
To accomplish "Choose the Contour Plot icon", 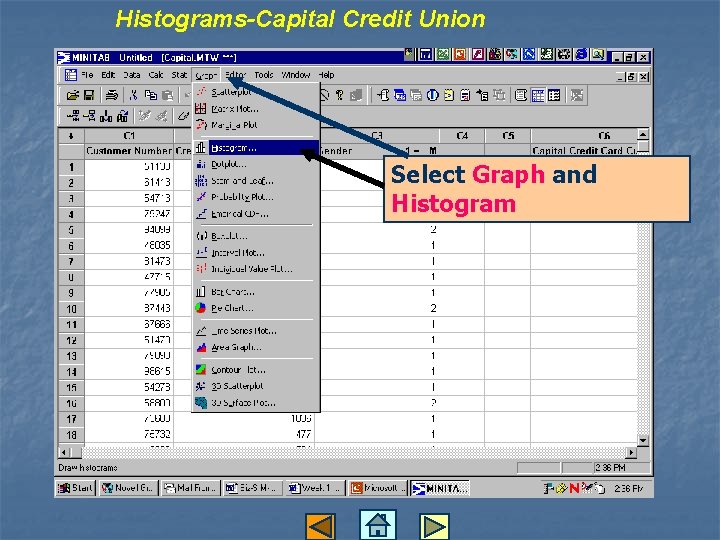I will tap(201, 369).
